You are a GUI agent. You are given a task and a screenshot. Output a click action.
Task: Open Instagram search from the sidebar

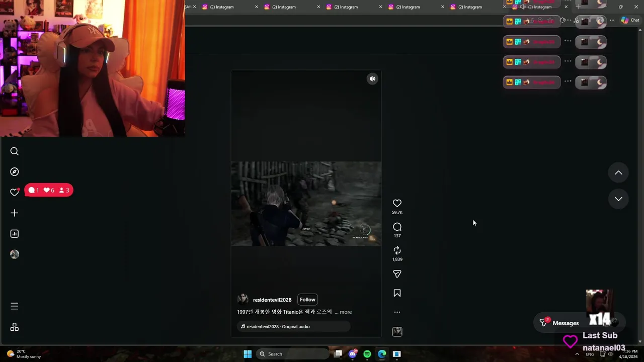pyautogui.click(x=15, y=151)
